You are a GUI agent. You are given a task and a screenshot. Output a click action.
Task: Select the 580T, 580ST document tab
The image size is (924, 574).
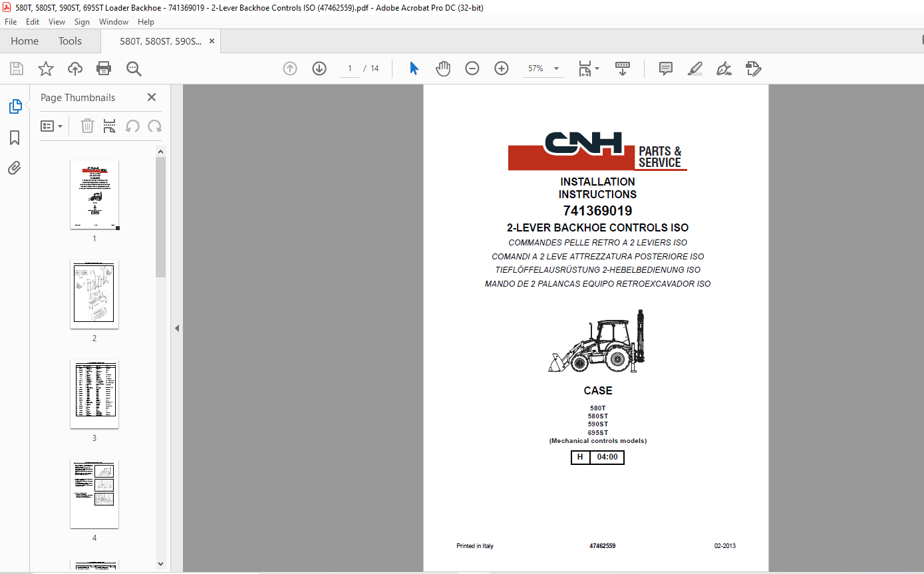160,41
